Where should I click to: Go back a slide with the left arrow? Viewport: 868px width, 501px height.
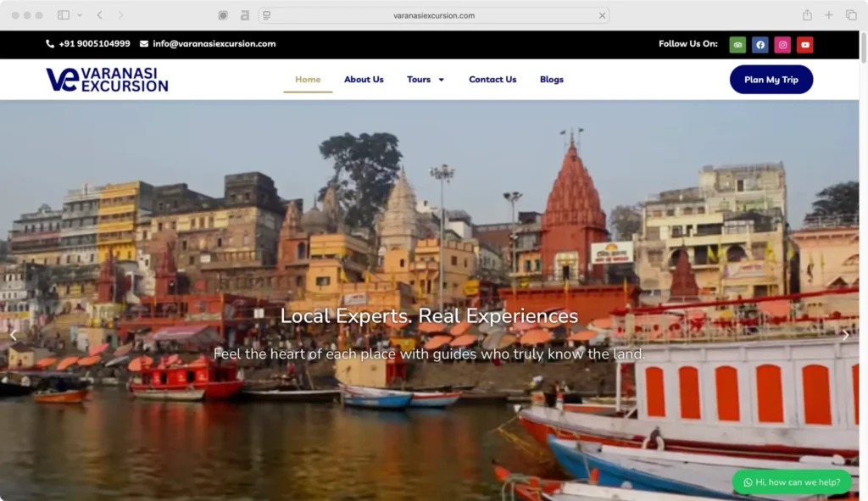[x=14, y=335]
